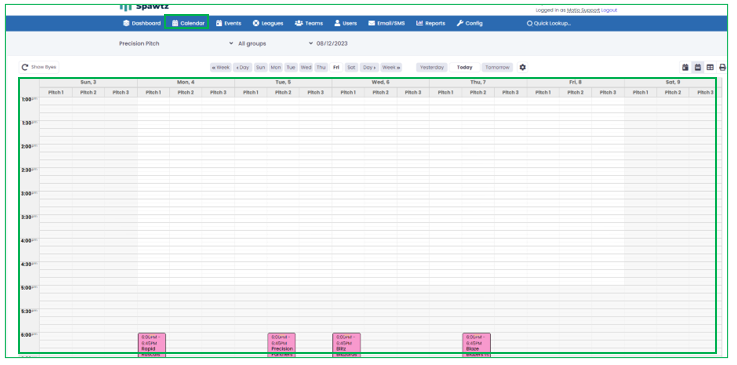This screenshot has width=737, height=365.
Task: Switch to table grid view icon
Action: pos(710,68)
